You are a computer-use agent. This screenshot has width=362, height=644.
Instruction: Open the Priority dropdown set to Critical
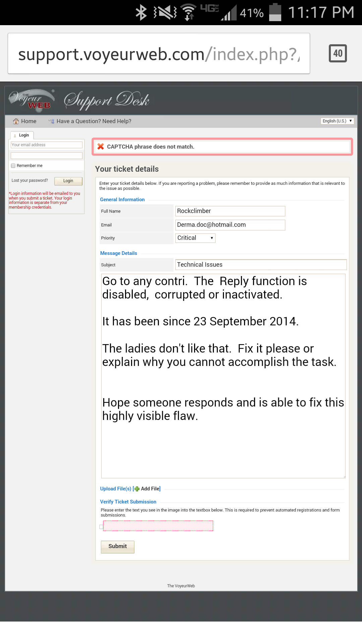[195, 238]
